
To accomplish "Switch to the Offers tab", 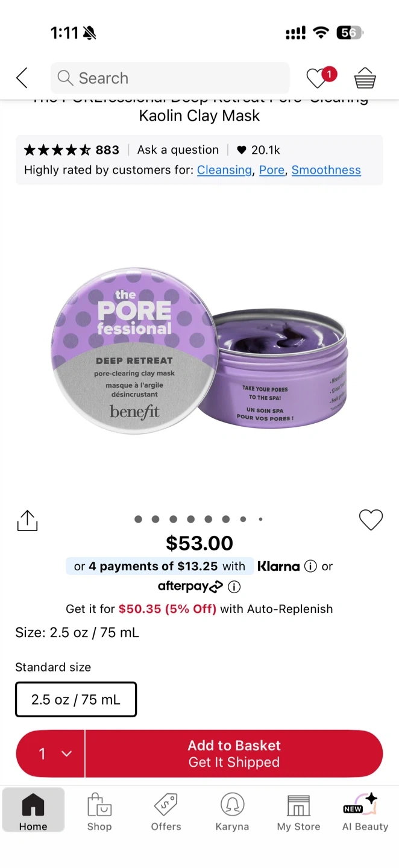I will pos(166,812).
